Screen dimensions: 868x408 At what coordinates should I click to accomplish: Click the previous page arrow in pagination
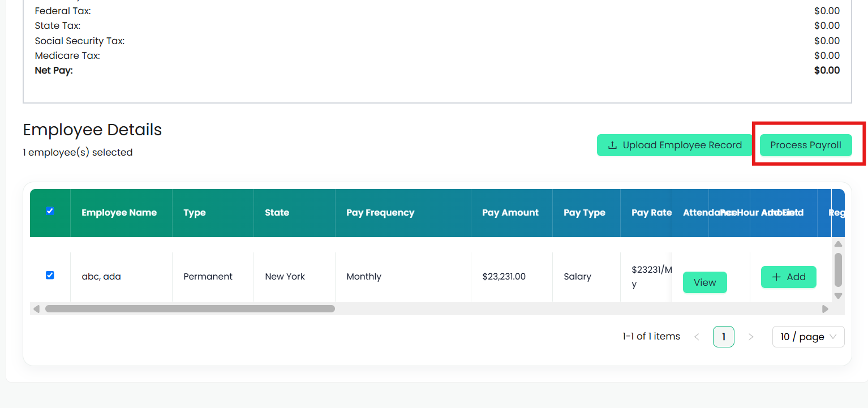697,337
